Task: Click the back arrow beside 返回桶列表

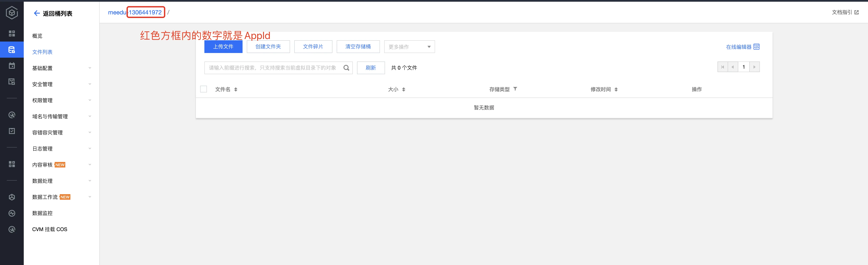Action: click(x=37, y=13)
